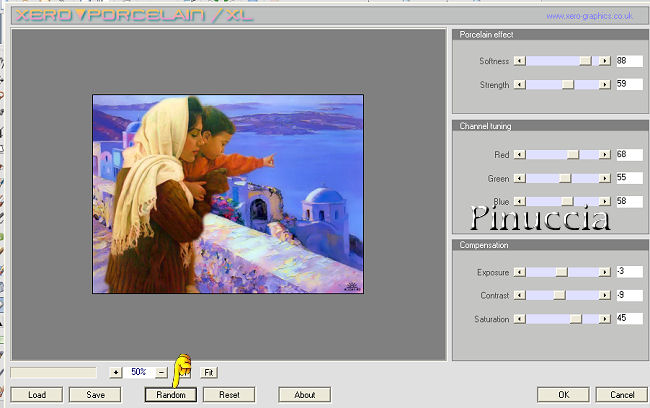Click the Strength slider handle
The height and width of the screenshot is (408, 650).
568,85
